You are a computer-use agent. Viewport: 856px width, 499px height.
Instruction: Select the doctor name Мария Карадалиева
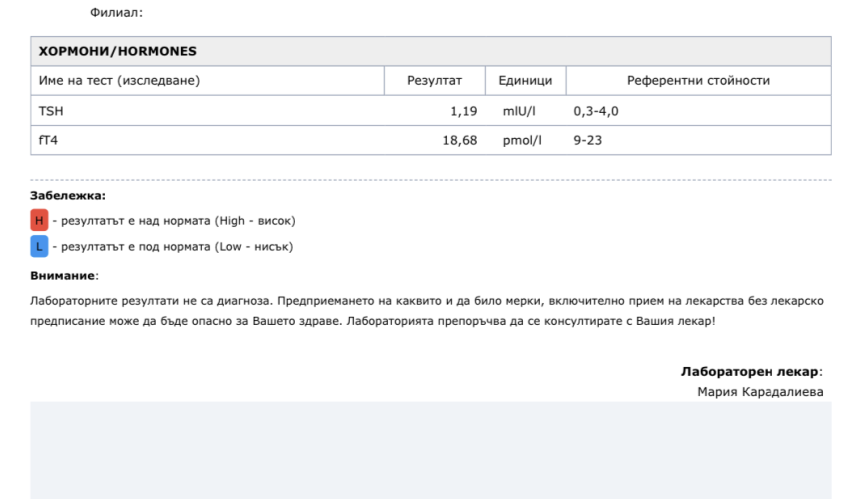(x=760, y=391)
